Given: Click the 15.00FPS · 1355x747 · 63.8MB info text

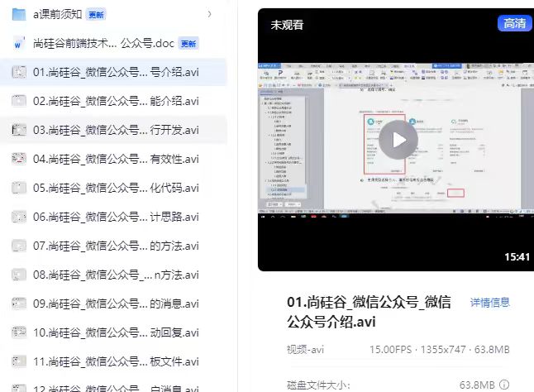Looking at the screenshot, I should click(440, 350).
